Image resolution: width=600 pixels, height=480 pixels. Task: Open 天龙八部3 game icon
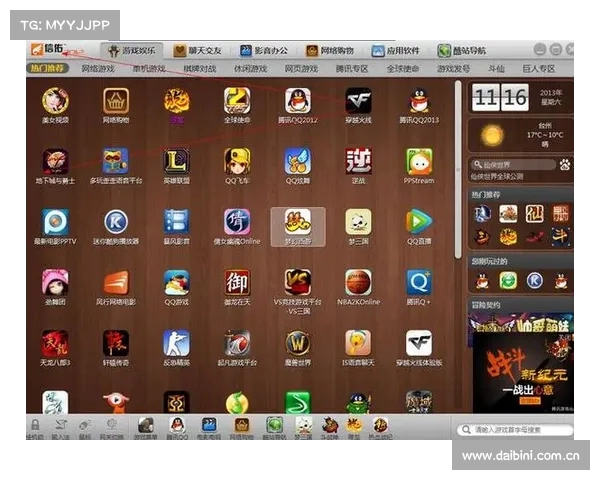(55, 343)
